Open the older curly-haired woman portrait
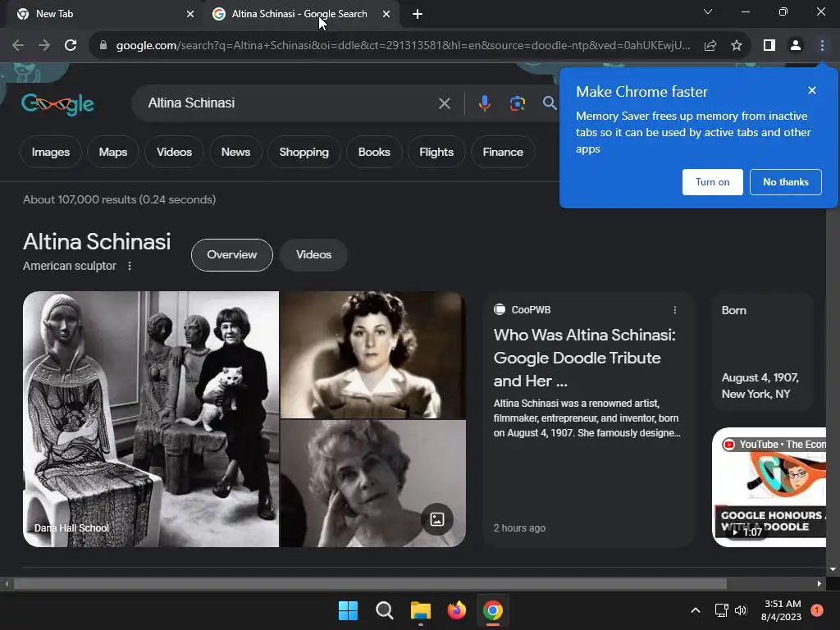 (373, 484)
